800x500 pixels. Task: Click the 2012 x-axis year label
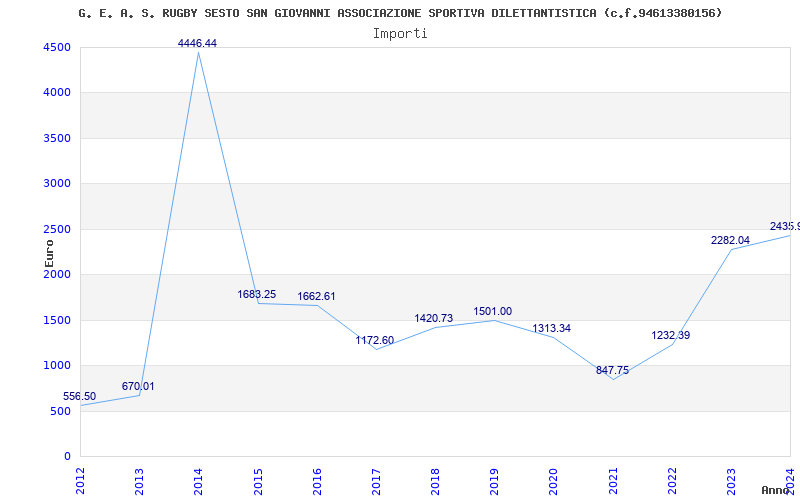80,481
